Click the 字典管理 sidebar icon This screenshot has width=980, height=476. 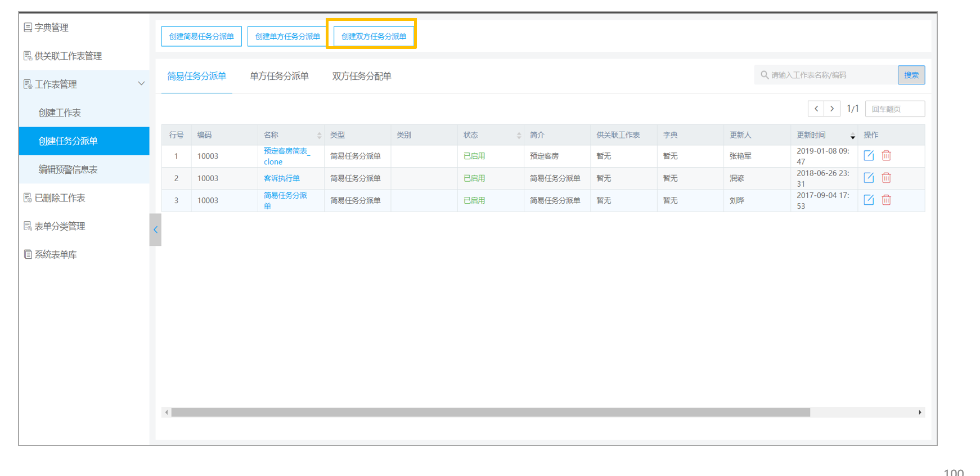click(28, 27)
